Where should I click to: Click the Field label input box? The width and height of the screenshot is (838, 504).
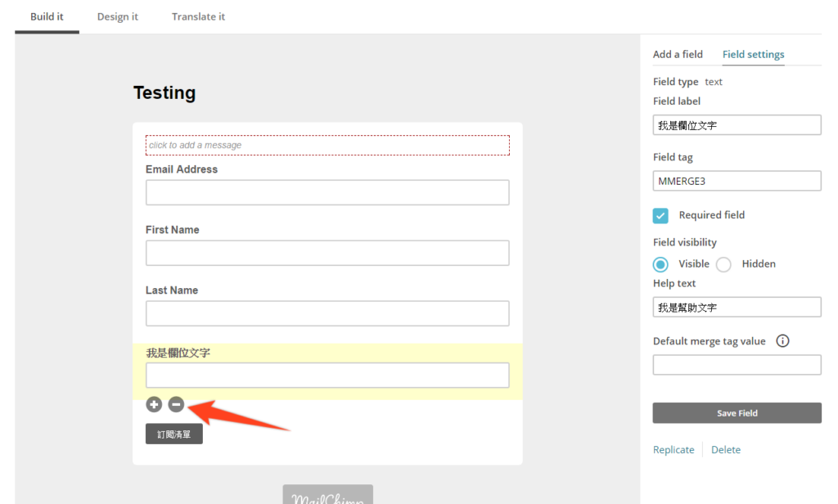(x=737, y=125)
